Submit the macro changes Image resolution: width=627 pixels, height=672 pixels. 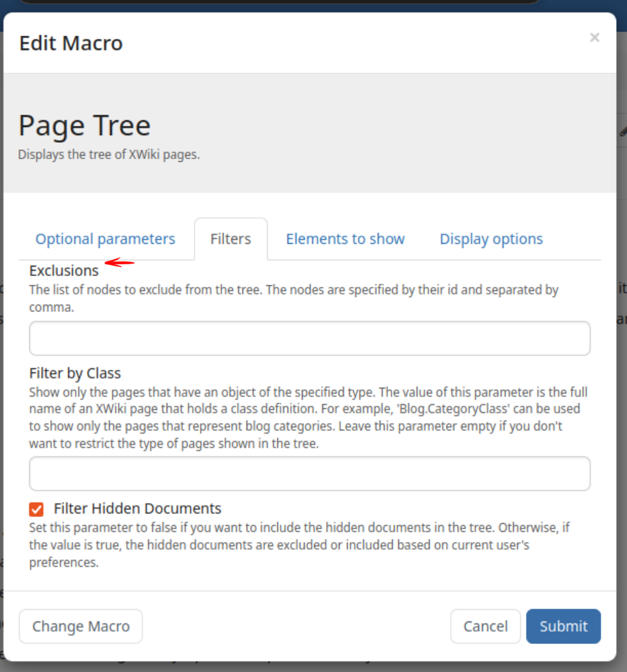point(563,626)
